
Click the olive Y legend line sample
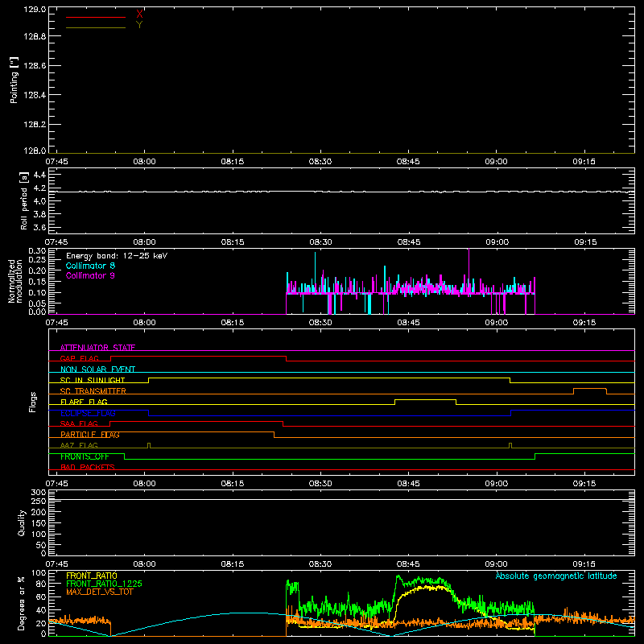[x=96, y=27]
